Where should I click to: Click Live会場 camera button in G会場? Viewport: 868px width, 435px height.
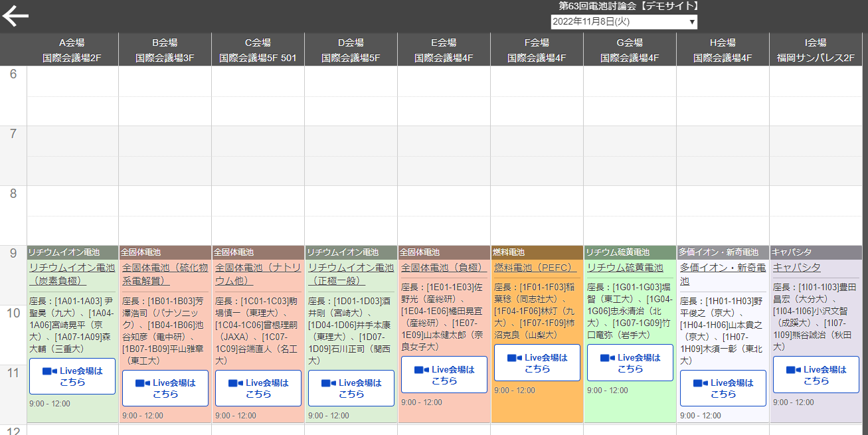pos(630,363)
